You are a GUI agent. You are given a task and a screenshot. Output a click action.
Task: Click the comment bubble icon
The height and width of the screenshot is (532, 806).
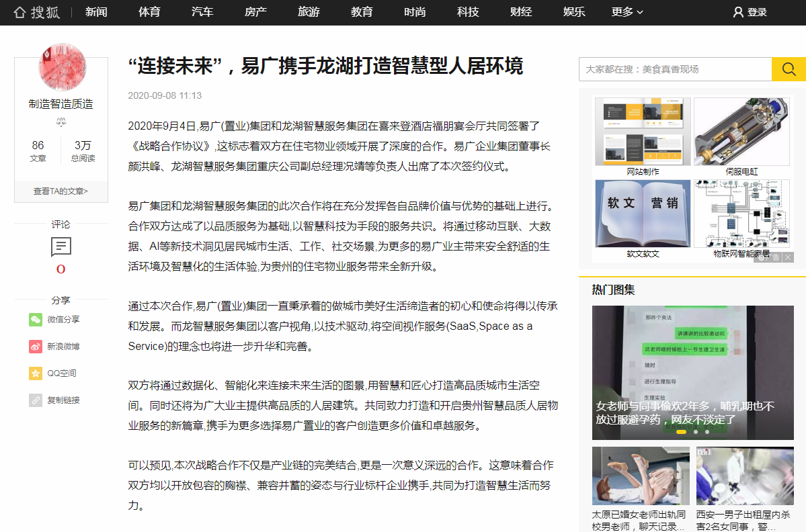[x=61, y=247]
